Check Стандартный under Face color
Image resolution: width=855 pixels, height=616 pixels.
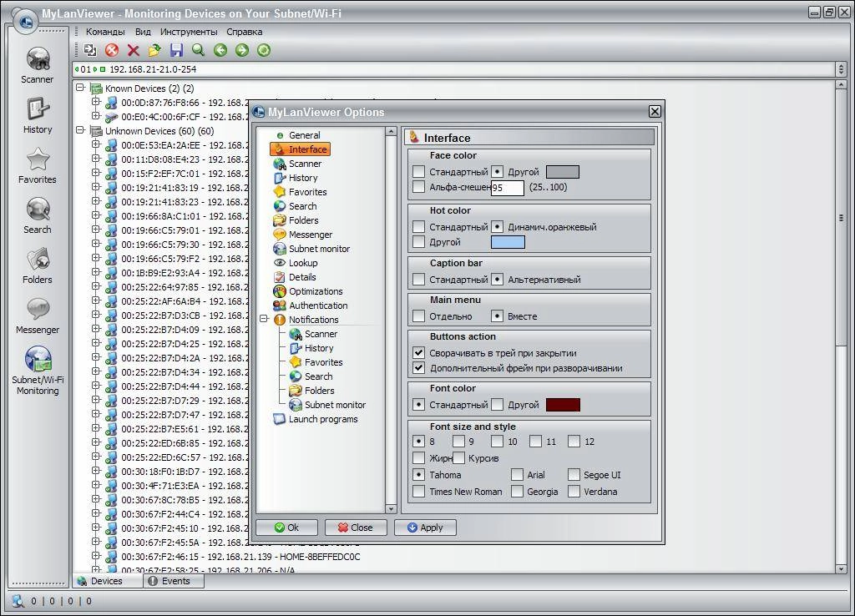(x=419, y=172)
